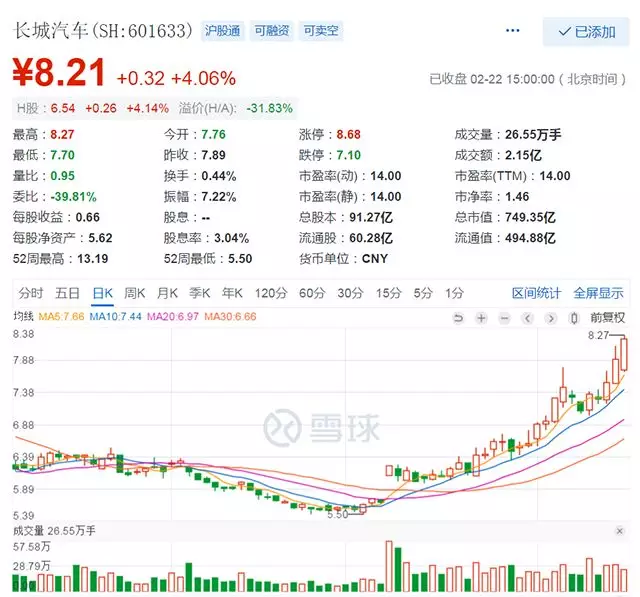Switch to the 120分 chart tab
The image size is (640, 597).
click(271, 293)
